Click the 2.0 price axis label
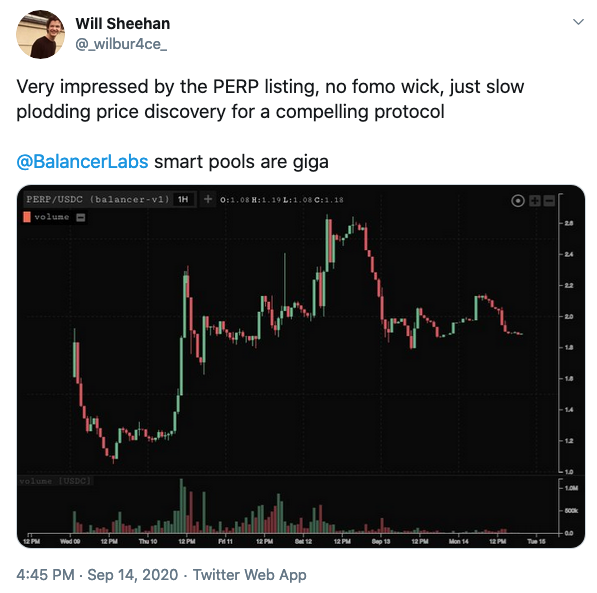The image size is (597, 593). (x=568, y=316)
